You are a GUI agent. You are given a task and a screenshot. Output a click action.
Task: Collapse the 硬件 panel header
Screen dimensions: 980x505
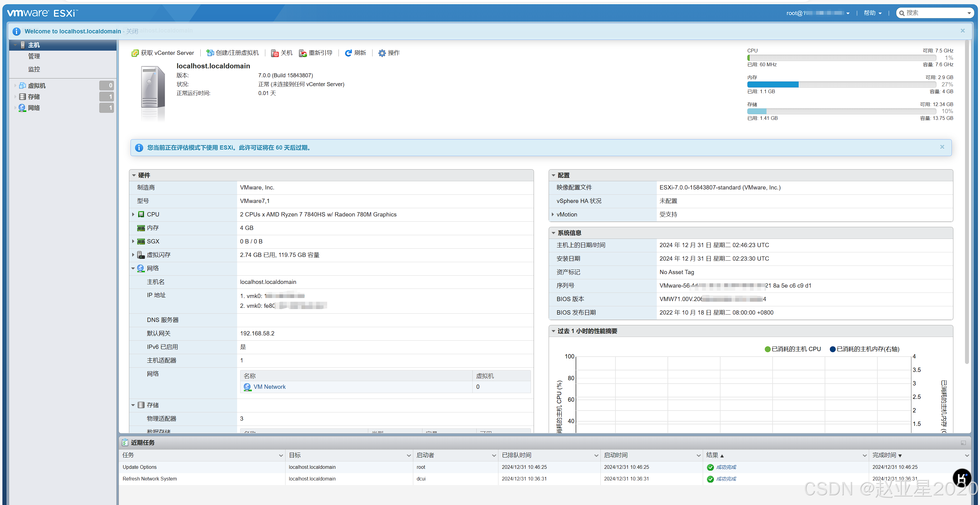(x=134, y=176)
